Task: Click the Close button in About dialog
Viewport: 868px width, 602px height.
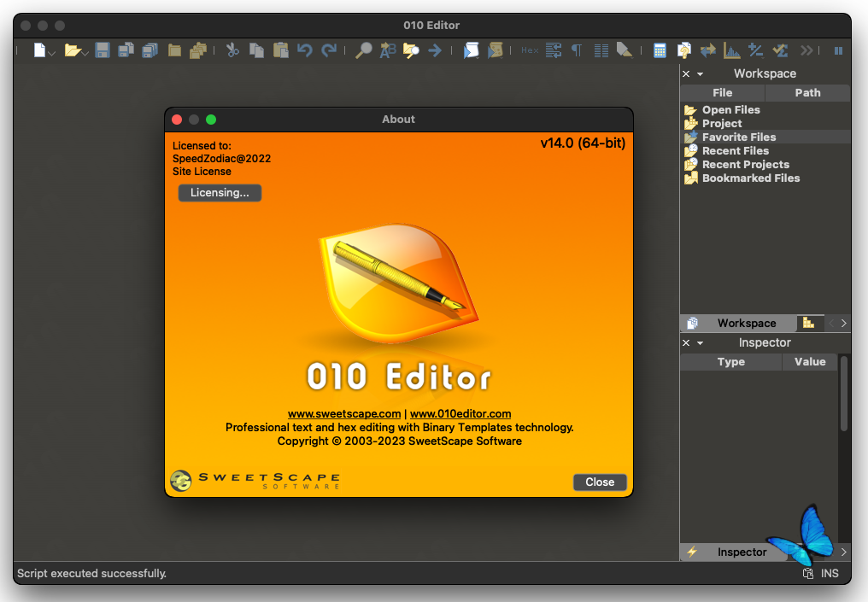Action: pos(600,482)
